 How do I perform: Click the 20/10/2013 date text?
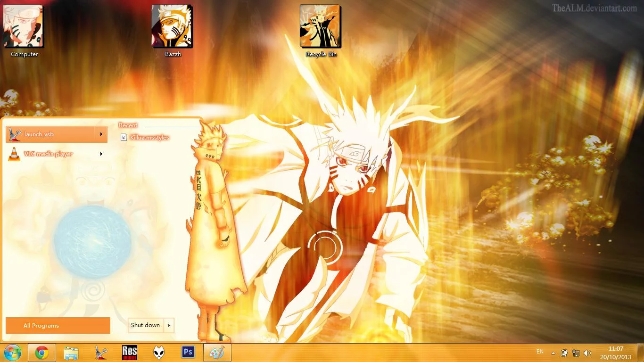616,357
